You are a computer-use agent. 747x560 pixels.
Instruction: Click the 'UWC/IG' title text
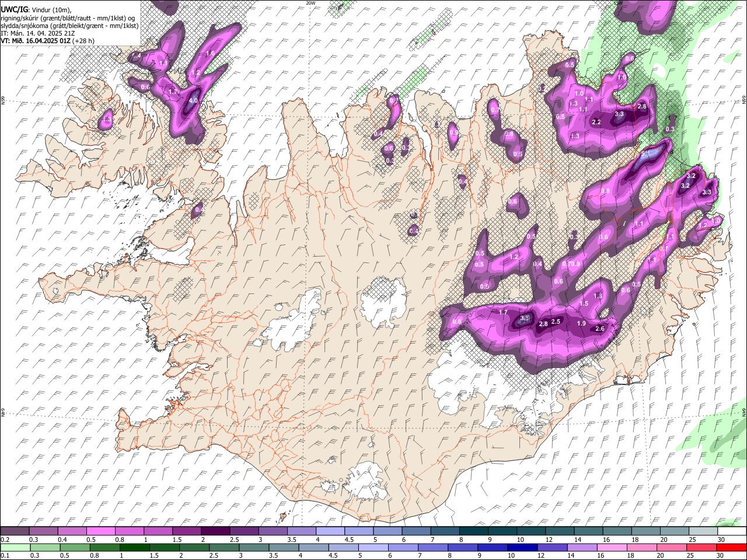[x=13, y=10]
